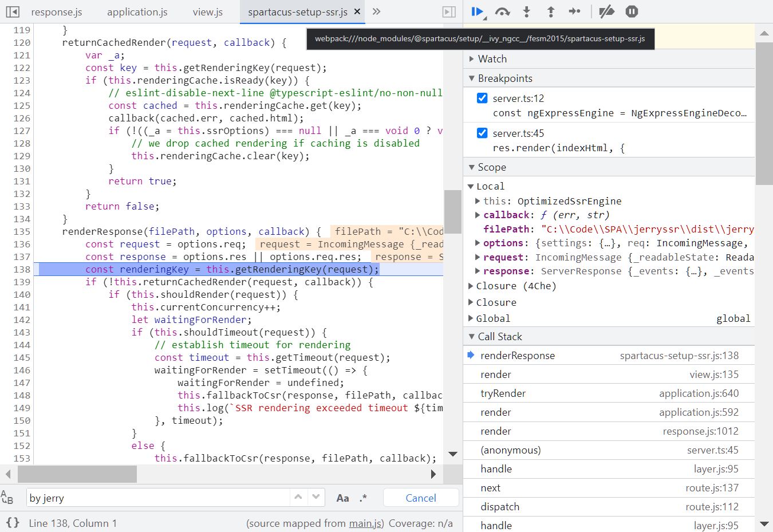Toggle the file navigator sidebar icon
The width and height of the screenshot is (773, 532).
tap(13, 11)
